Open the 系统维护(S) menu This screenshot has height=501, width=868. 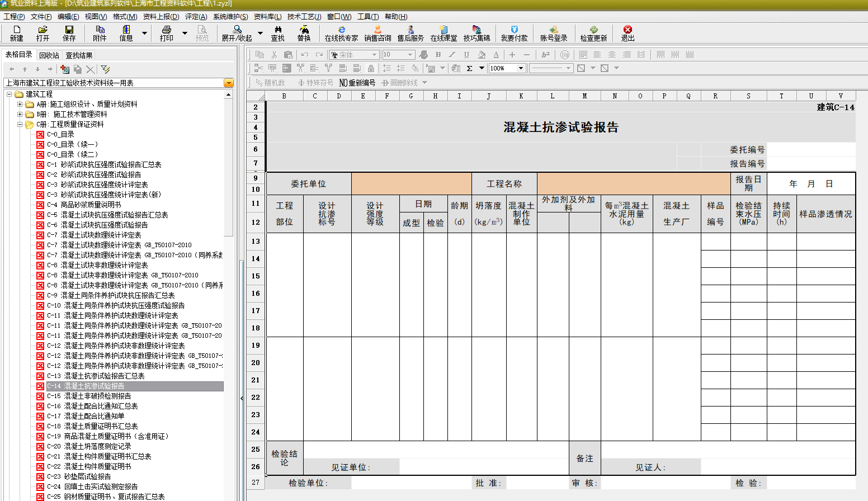pos(230,17)
